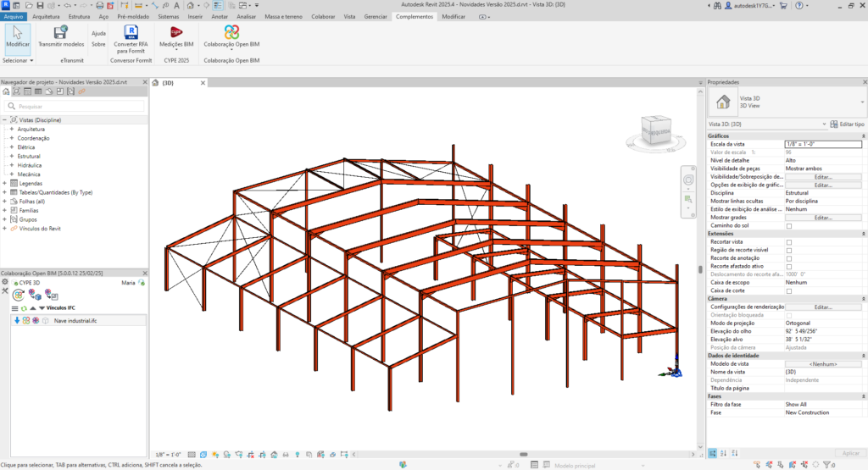Viewport: 868px width, 470px height.
Task: Switch to the Arquitetura ribbon tab
Action: (46, 17)
